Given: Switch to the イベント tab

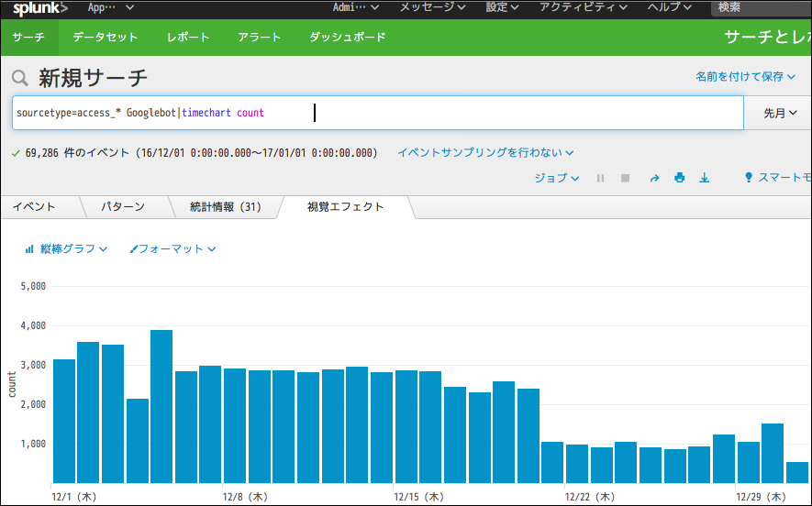Looking at the screenshot, I should click(34, 207).
